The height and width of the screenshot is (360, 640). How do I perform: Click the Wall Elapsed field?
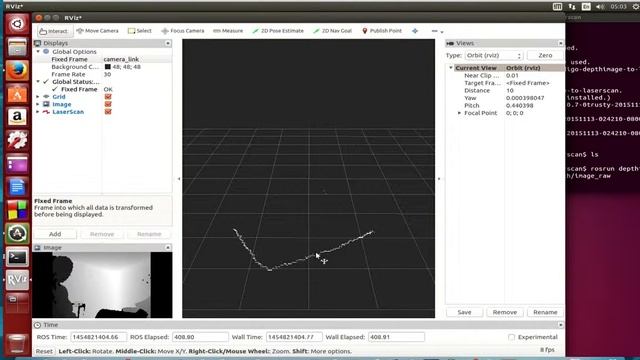(396, 337)
